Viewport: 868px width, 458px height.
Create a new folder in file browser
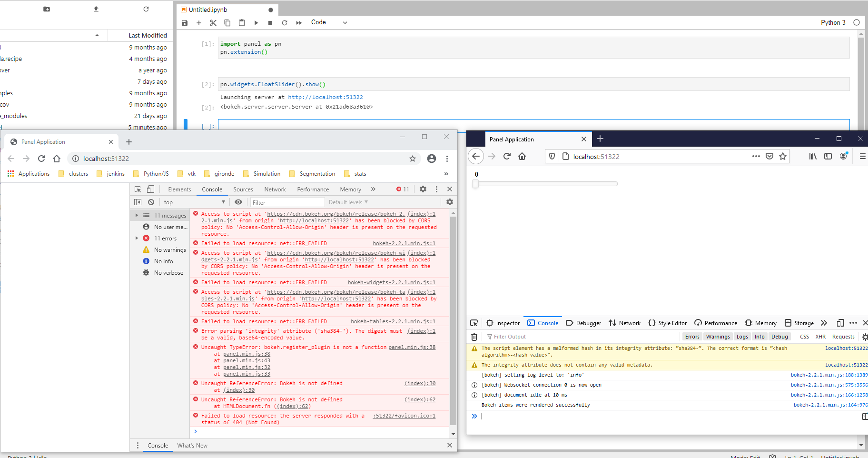coord(47,9)
